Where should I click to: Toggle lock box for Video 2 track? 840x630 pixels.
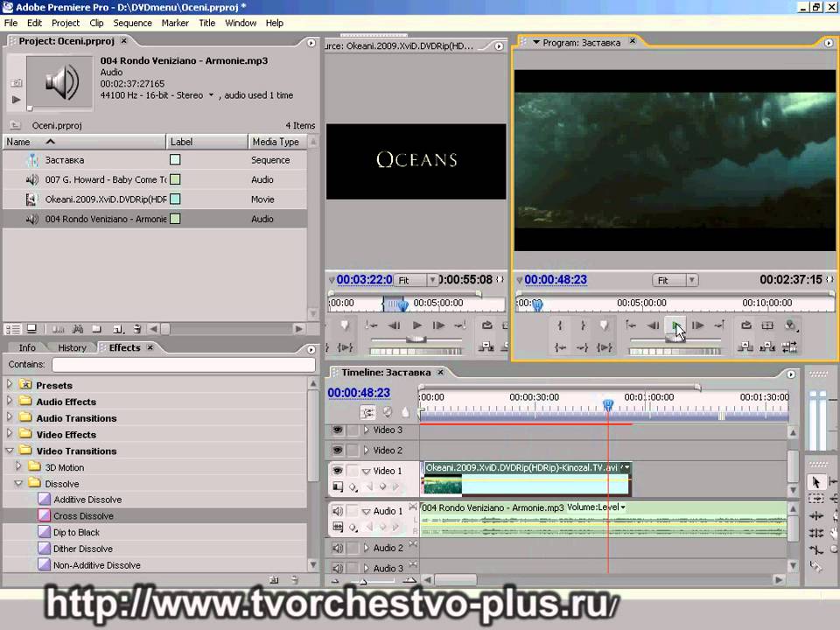point(353,451)
